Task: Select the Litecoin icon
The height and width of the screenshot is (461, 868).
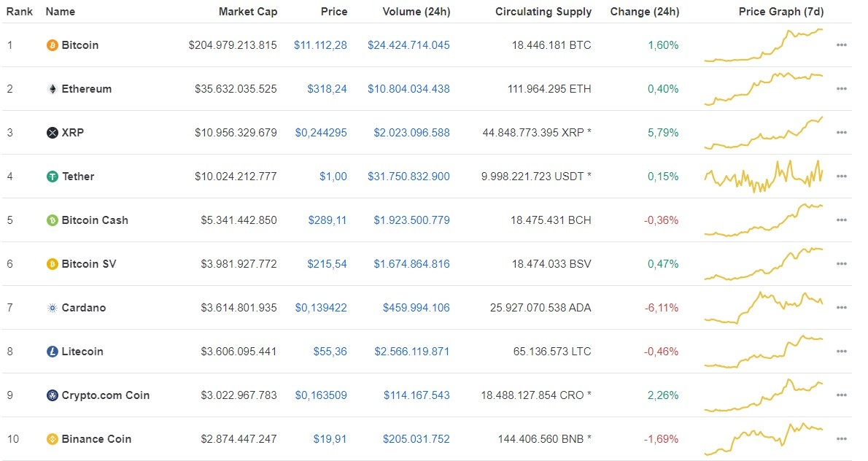Action: pos(51,351)
